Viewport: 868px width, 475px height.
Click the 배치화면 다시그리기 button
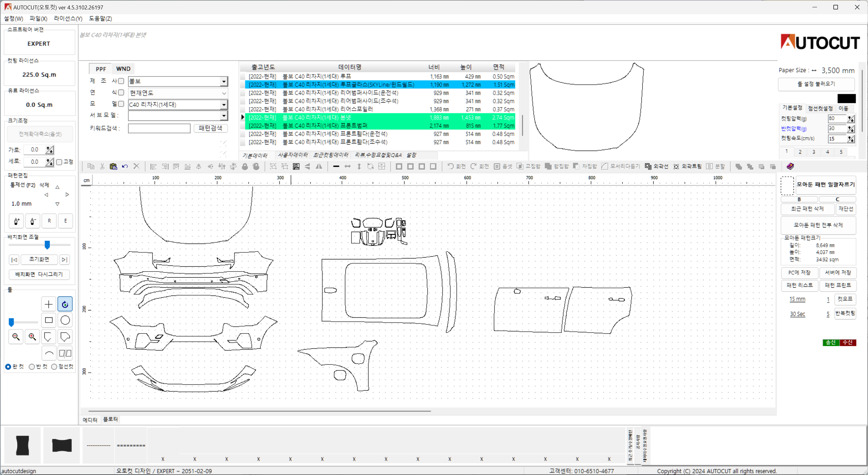[39, 275]
